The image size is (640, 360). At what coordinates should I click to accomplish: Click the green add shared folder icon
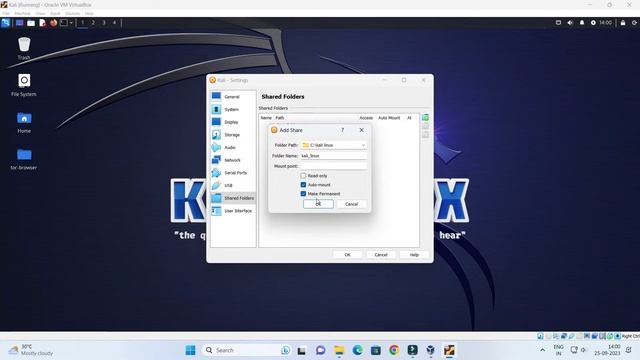pyautogui.click(x=425, y=118)
